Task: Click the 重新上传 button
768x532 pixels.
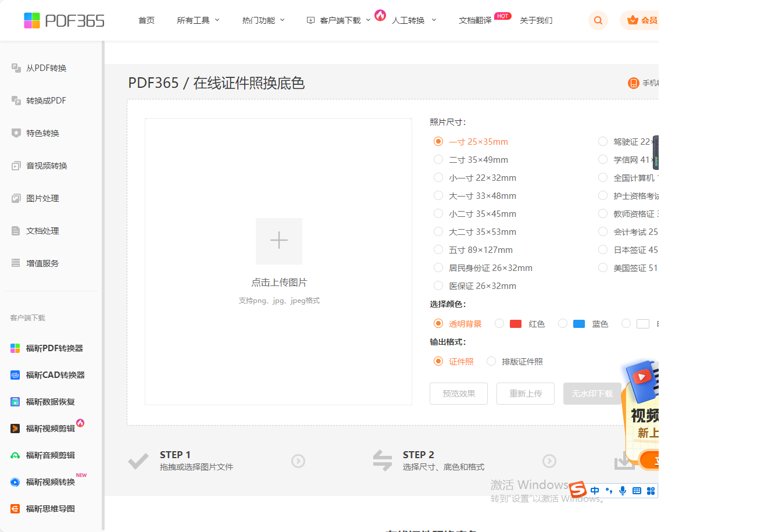Action: tap(526, 394)
